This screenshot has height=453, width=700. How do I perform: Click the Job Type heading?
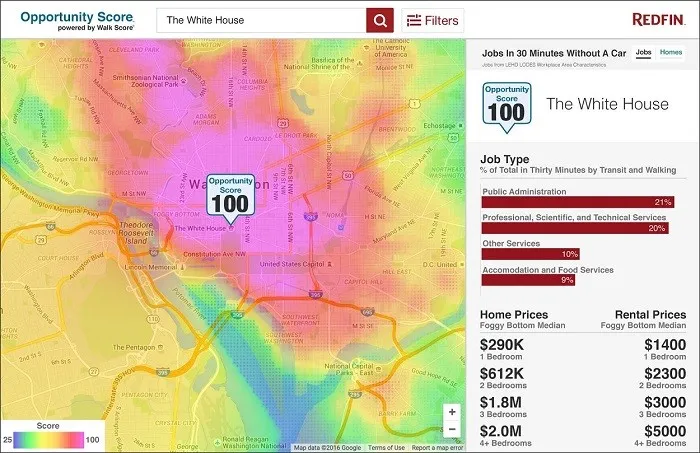coord(505,159)
